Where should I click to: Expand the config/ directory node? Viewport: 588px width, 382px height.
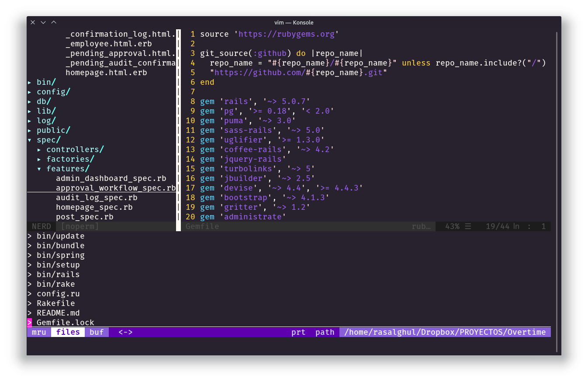(x=30, y=92)
